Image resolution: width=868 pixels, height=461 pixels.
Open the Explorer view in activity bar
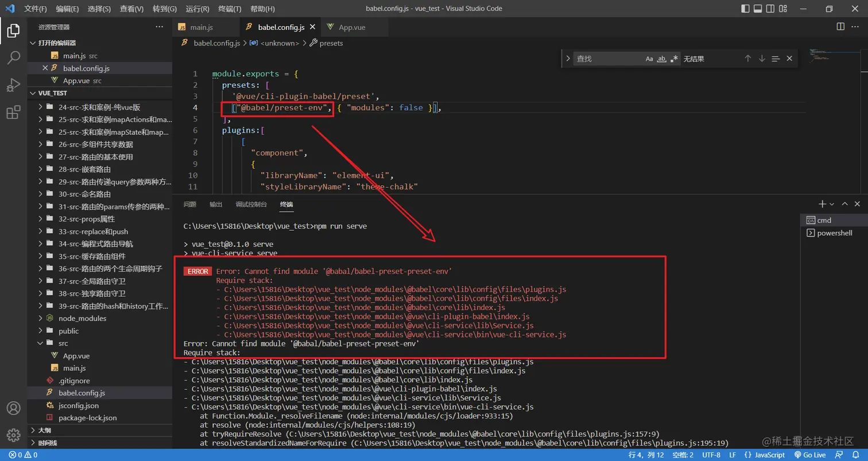pyautogui.click(x=13, y=30)
